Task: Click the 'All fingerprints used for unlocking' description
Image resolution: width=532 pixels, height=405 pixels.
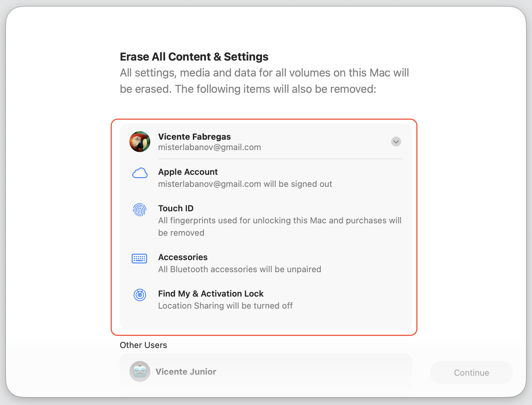Action: [x=280, y=227]
